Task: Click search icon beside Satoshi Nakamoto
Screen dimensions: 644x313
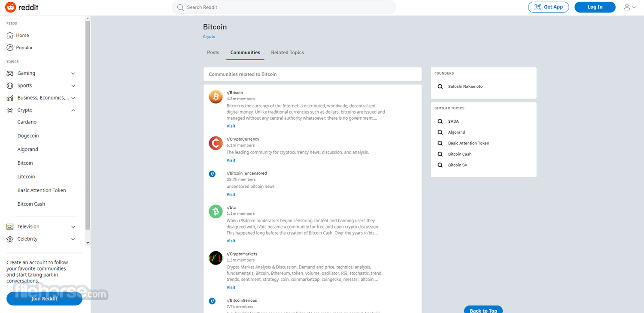Action: coord(440,87)
